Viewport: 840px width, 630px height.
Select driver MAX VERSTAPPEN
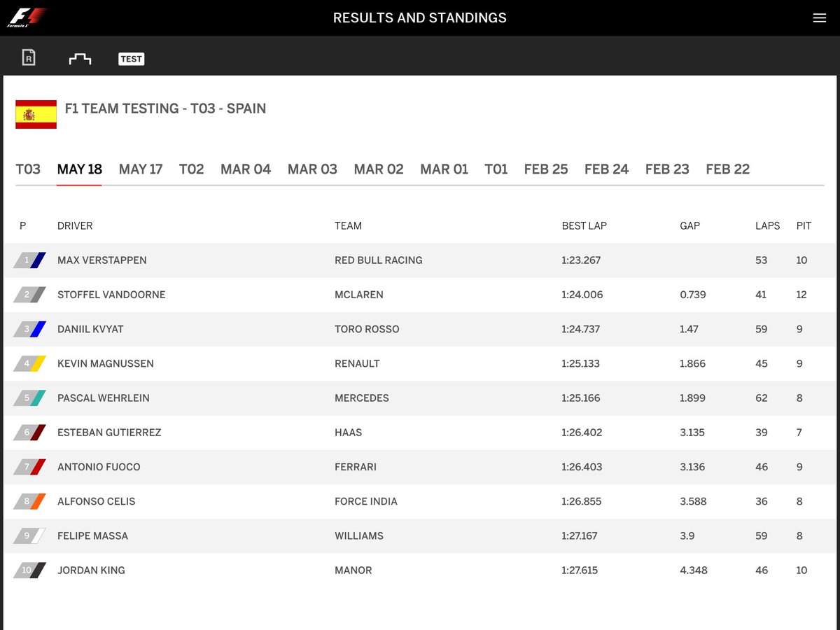click(x=102, y=260)
